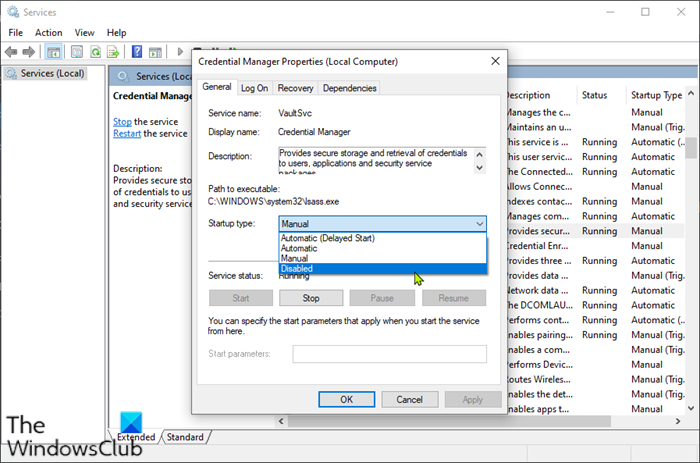Open the View menu
The height and width of the screenshot is (463, 700).
[x=84, y=33]
